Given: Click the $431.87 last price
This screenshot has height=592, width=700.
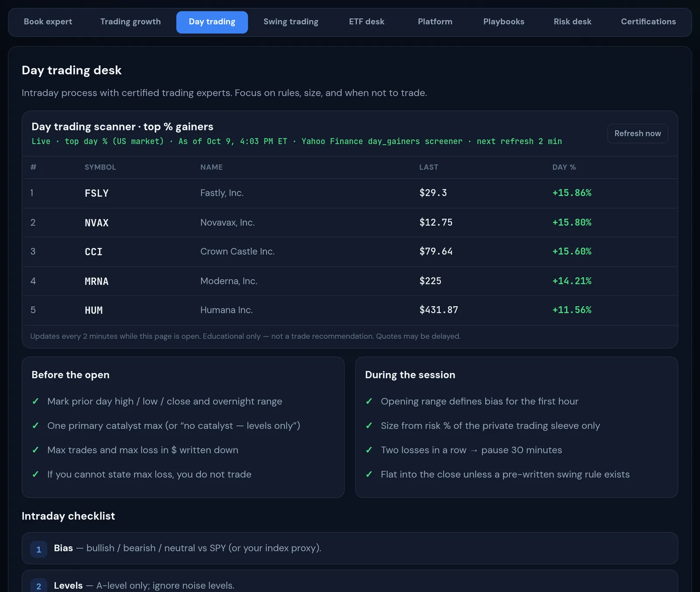Looking at the screenshot, I should 439,310.
